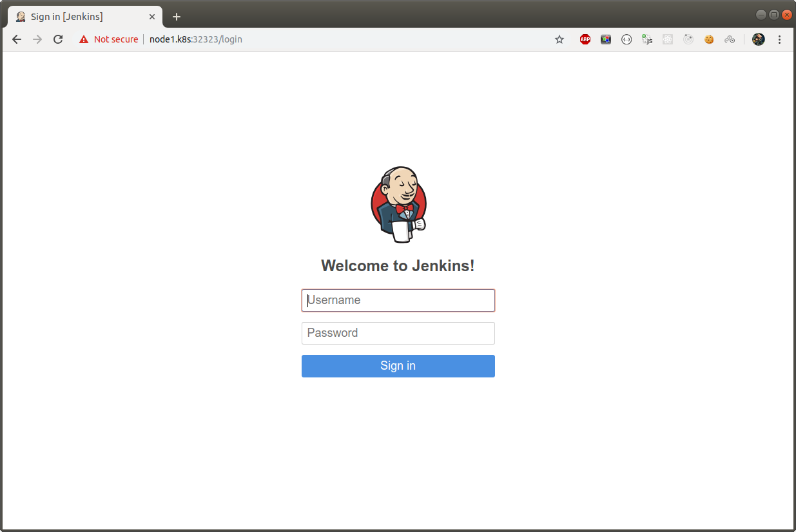
Task: Click the Password input field
Action: tap(398, 333)
